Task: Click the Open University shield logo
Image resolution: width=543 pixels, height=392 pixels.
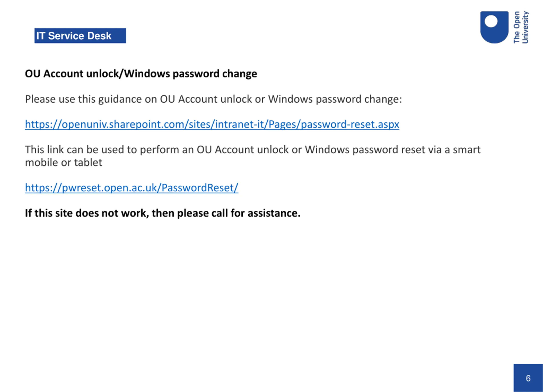Action: [494, 33]
